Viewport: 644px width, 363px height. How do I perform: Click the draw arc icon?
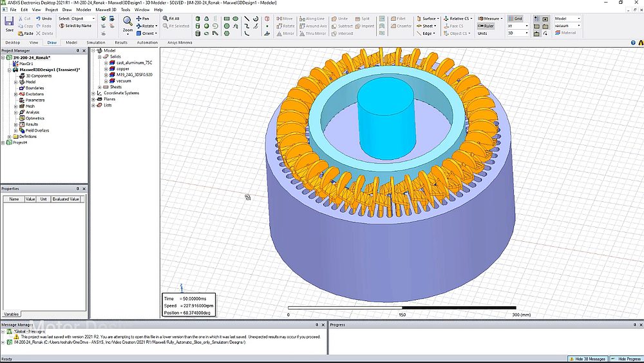[x=256, y=19]
